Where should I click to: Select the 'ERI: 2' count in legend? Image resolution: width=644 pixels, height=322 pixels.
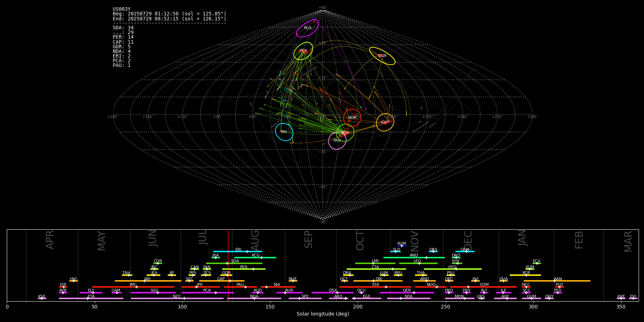122,56
